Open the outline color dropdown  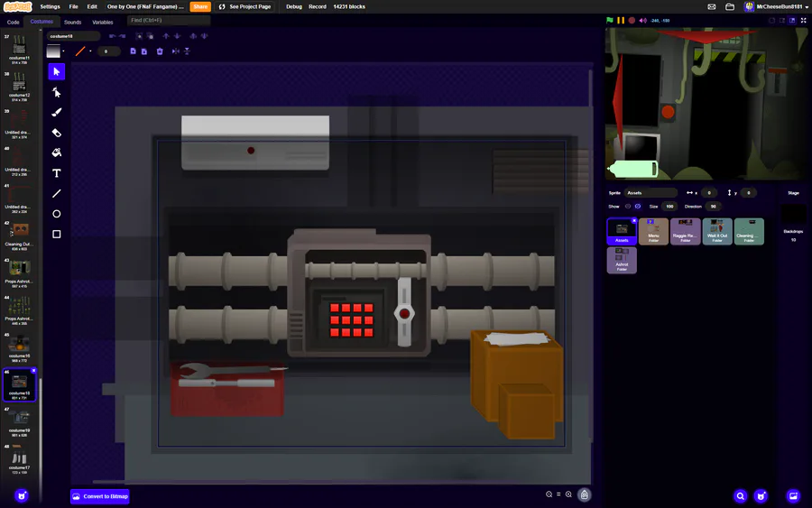[x=90, y=51]
